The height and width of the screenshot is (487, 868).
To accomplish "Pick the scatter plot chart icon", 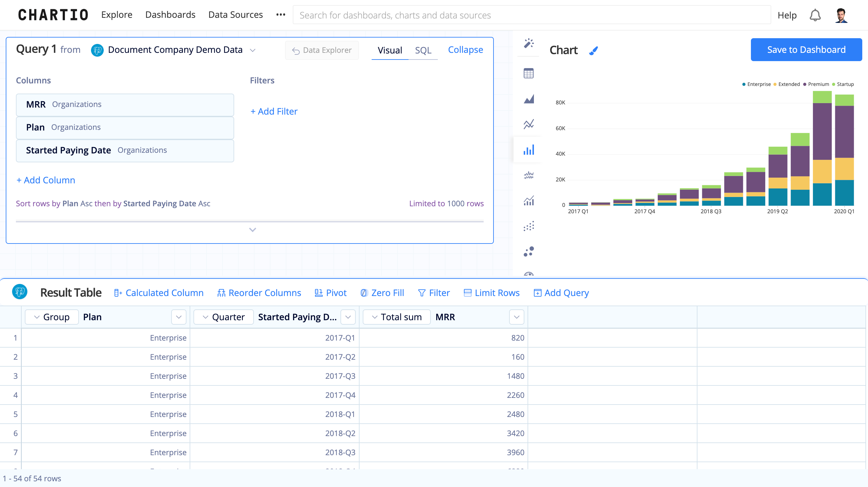I will (529, 226).
